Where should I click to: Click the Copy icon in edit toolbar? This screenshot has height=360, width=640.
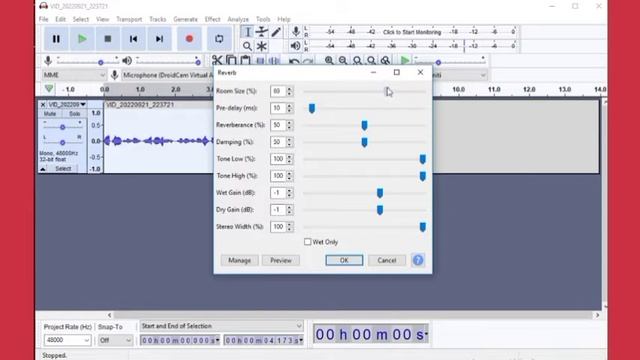pyautogui.click(x=231, y=61)
